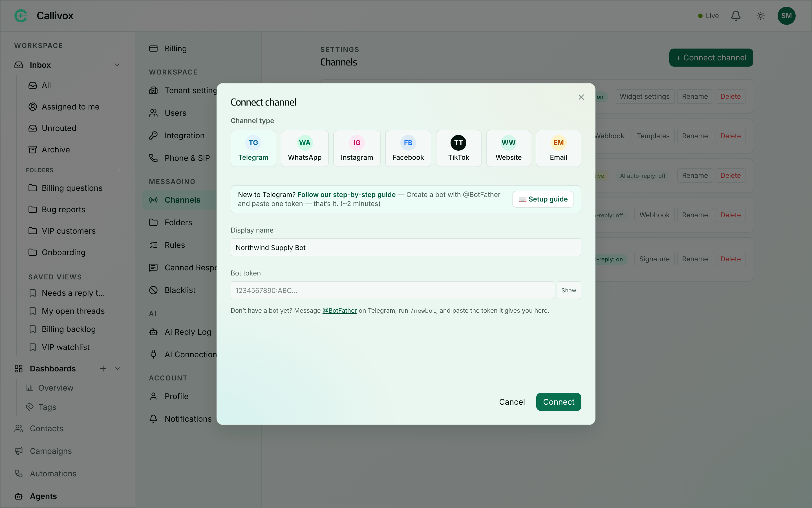The image size is (812, 508).
Task: Open Notifications account settings
Action: 180,419
